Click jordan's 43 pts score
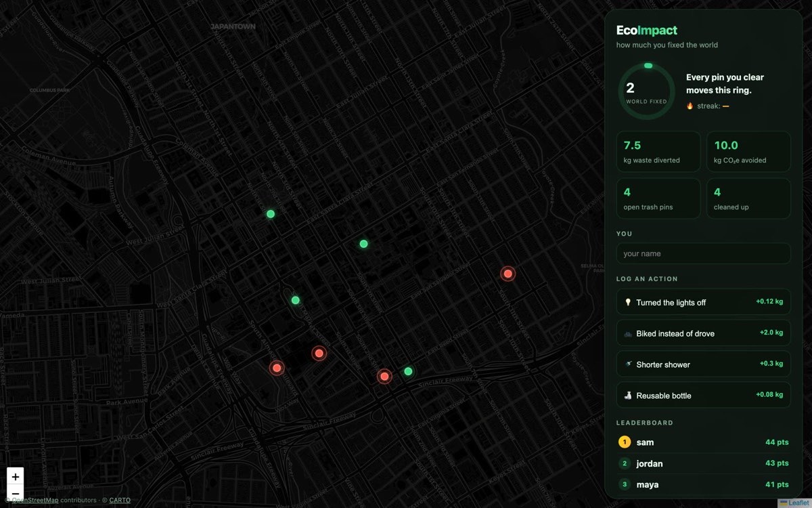 tap(777, 463)
